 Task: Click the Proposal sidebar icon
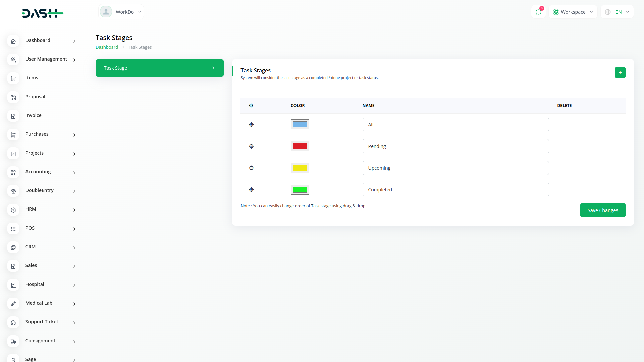click(x=13, y=97)
